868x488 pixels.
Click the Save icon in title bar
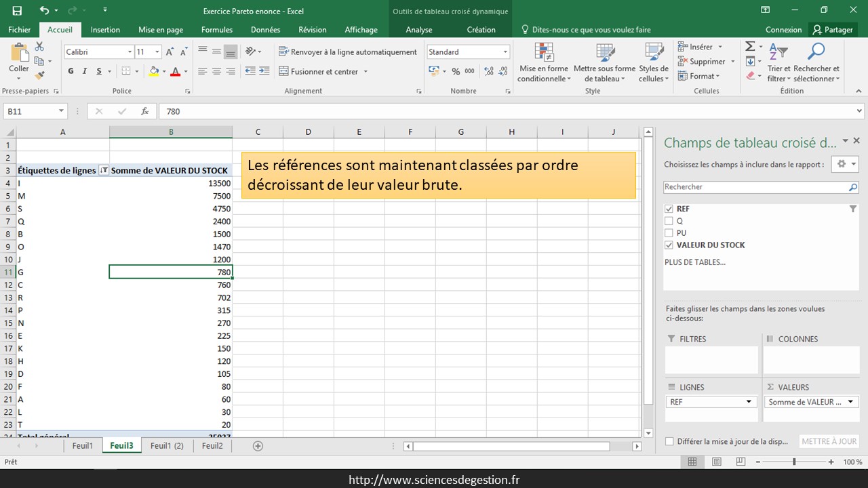pos(17,10)
